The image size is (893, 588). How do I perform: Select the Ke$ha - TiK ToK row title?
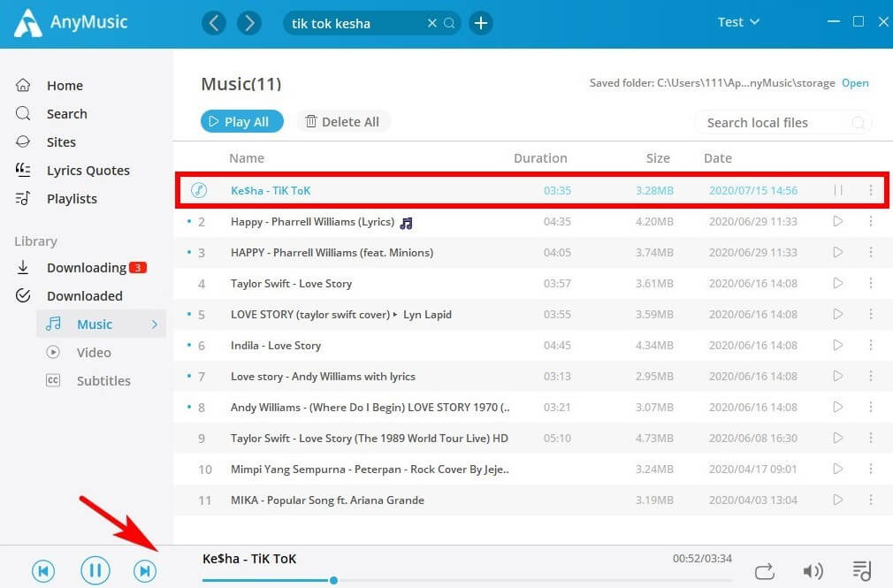point(271,190)
